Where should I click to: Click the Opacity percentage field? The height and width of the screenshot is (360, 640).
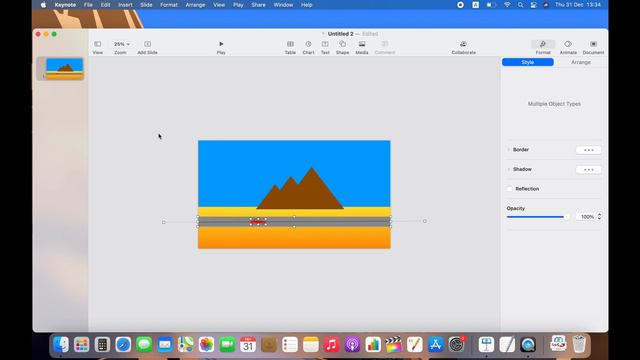coord(586,217)
